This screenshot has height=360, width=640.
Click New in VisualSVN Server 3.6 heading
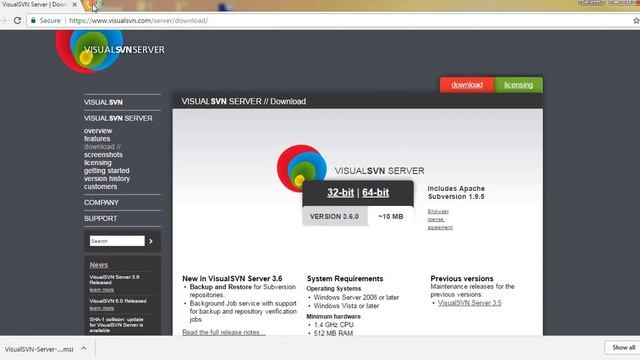click(232, 278)
